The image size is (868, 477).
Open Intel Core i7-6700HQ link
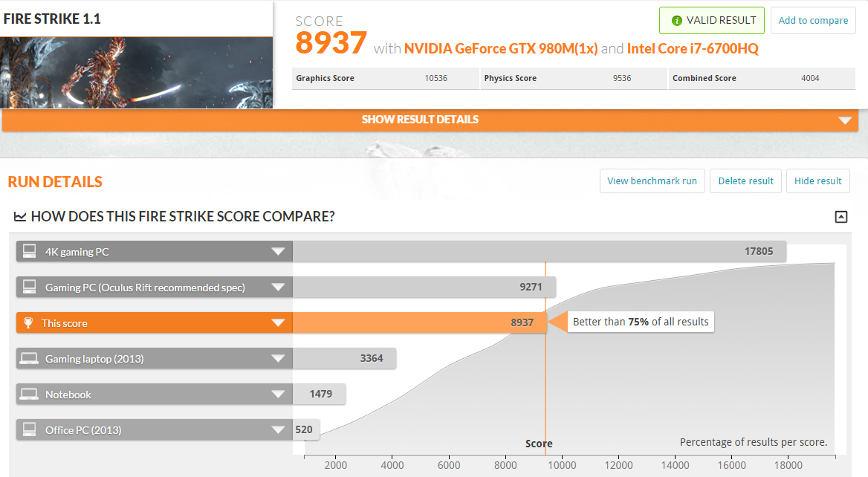pos(693,49)
